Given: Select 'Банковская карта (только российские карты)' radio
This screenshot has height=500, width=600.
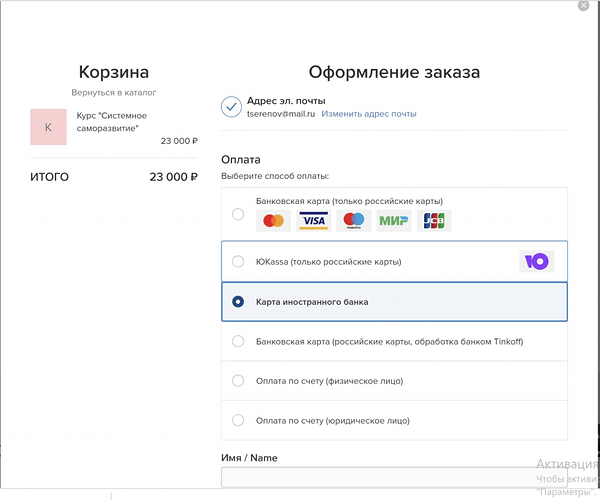Looking at the screenshot, I should click(238, 213).
